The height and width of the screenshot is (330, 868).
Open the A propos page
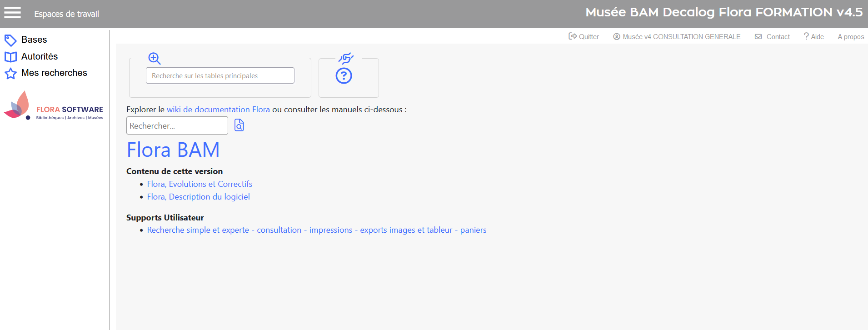point(851,37)
